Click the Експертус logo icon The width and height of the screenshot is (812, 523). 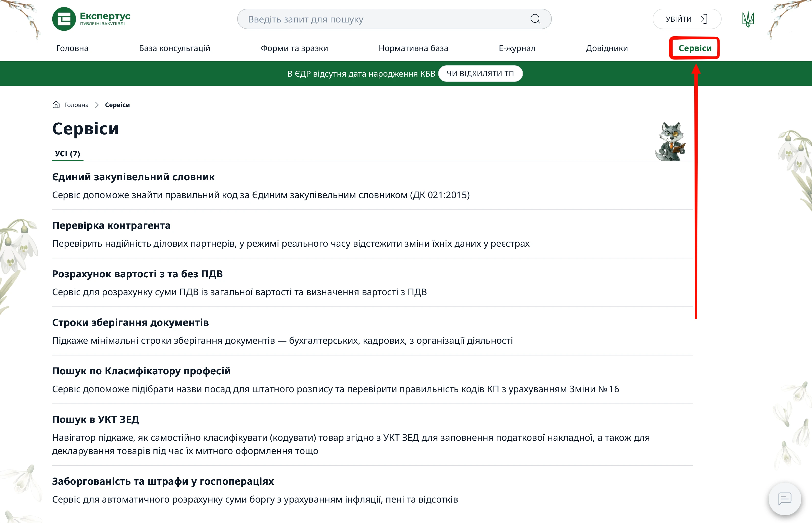click(64, 19)
